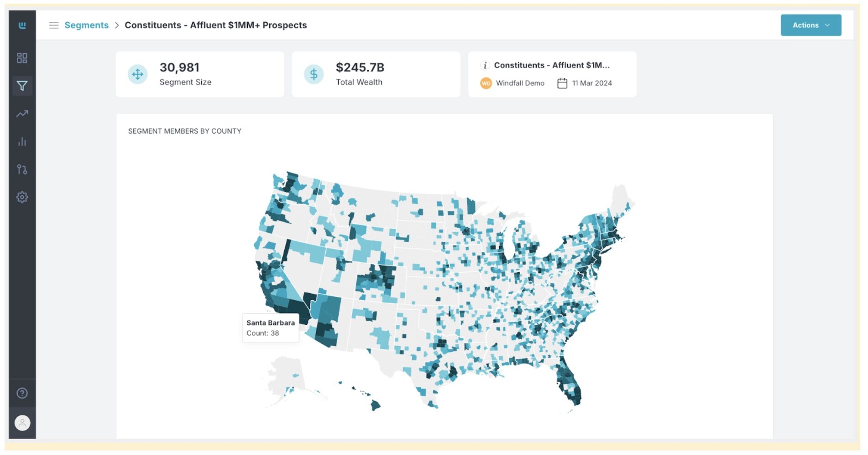Open the integrations branch icon in the sidebar

click(x=22, y=169)
